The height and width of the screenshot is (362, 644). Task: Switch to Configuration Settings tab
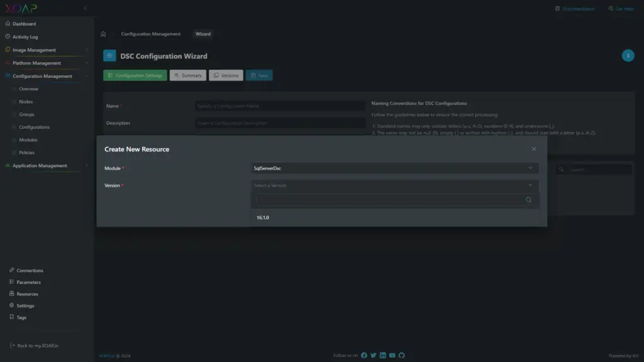coord(135,75)
